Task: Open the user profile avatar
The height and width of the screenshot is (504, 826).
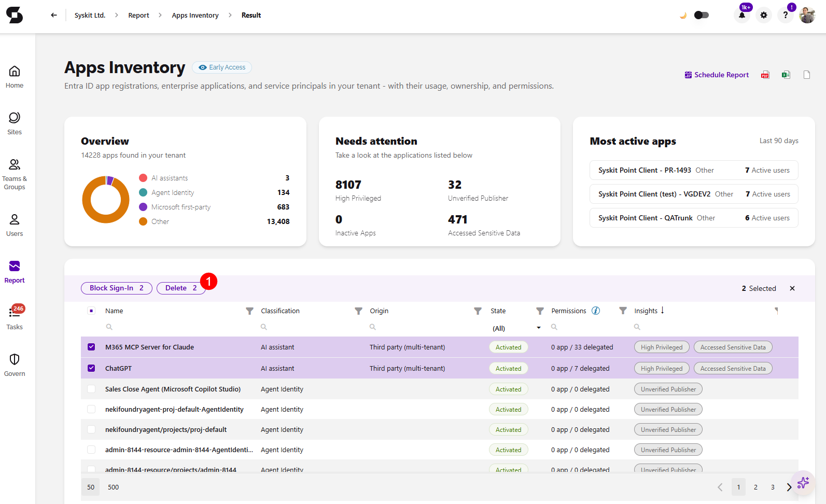Action: click(807, 15)
